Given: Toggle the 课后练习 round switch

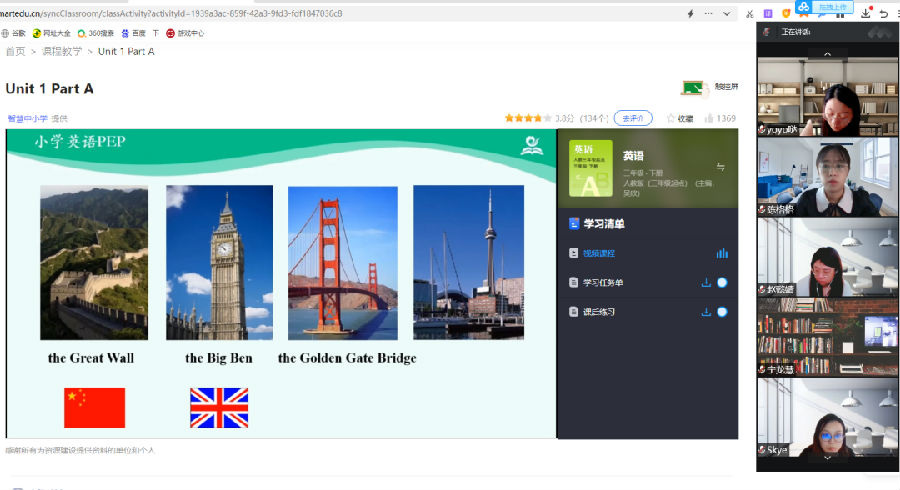Looking at the screenshot, I should (x=722, y=312).
